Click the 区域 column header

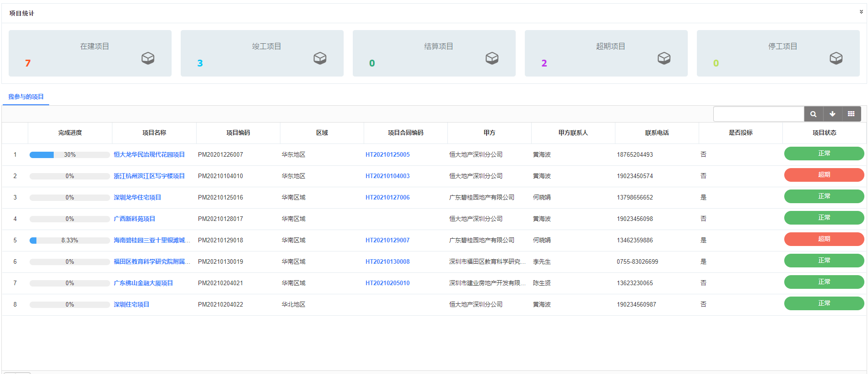click(322, 133)
